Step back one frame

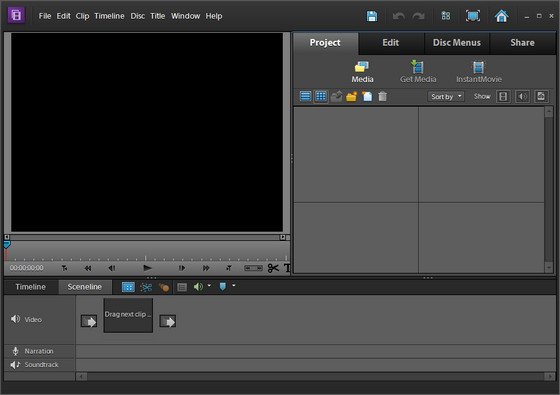click(112, 268)
